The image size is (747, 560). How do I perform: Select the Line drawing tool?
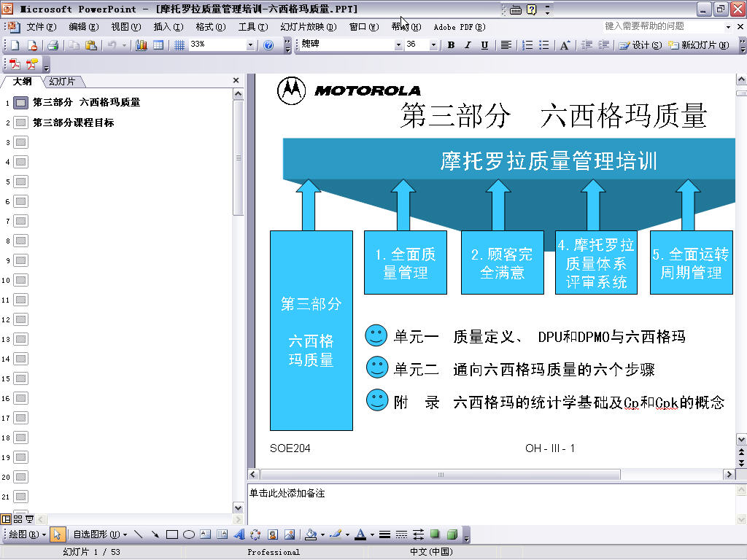click(139, 534)
